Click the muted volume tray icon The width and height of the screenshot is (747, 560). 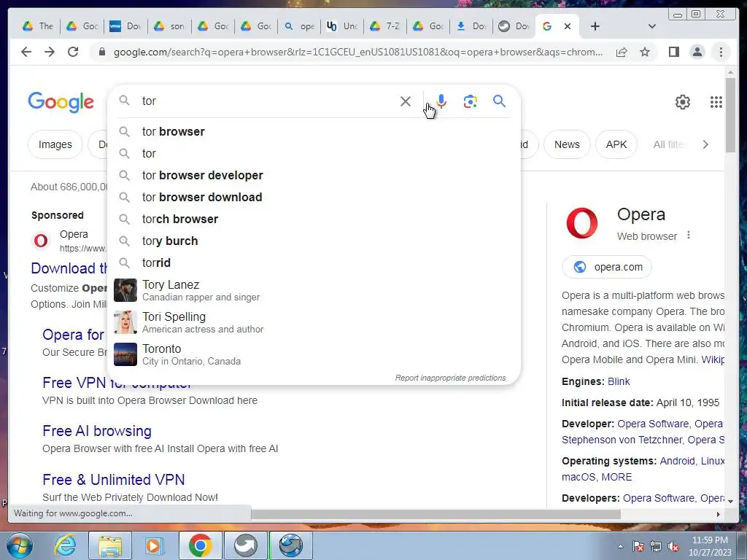673,547
